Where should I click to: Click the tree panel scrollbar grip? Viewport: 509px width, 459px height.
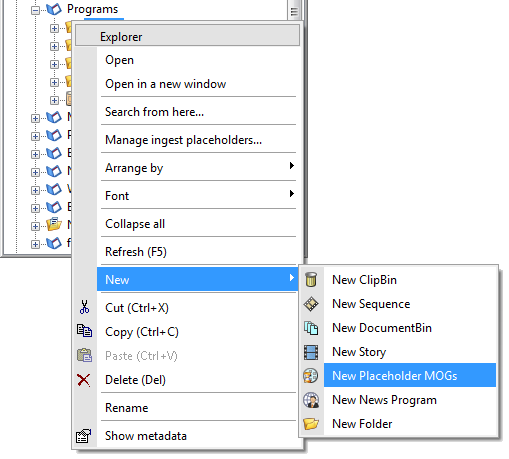pos(294,11)
